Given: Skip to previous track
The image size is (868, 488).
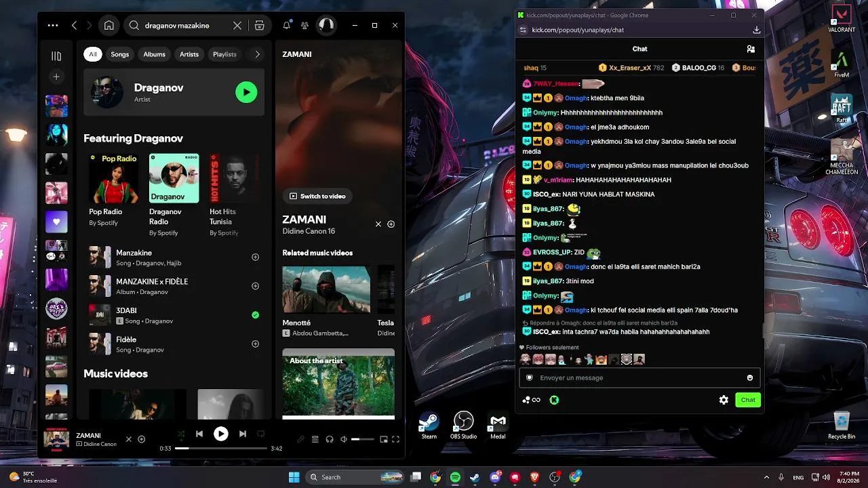Looking at the screenshot, I should (199, 434).
